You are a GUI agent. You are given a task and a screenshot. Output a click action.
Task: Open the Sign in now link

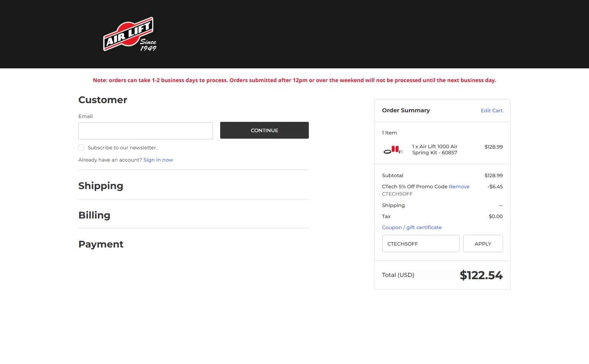[x=158, y=160]
